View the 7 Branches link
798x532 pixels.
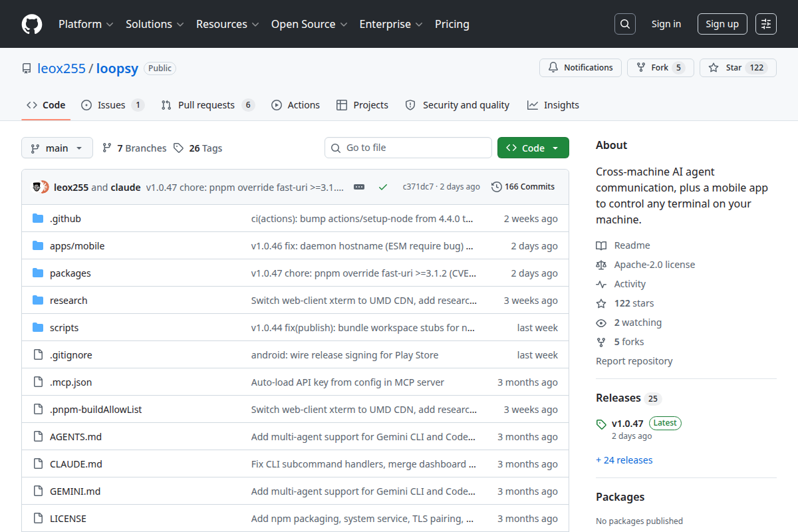pyautogui.click(x=134, y=148)
